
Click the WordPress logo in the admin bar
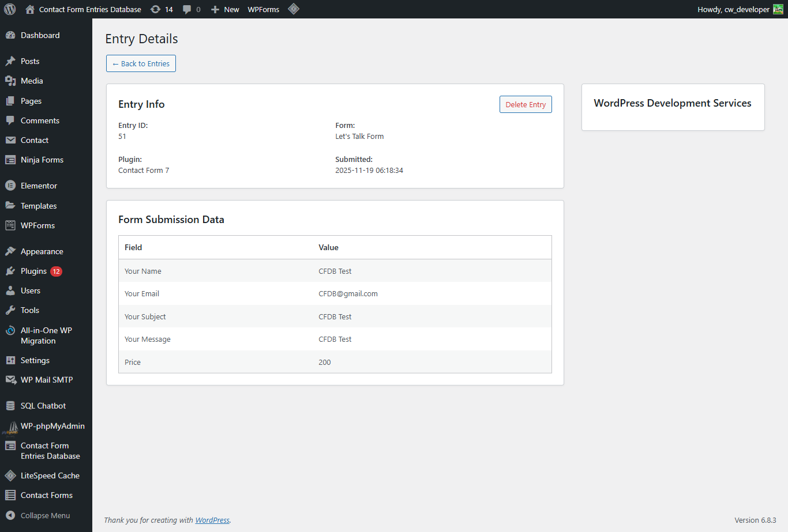(x=9, y=9)
